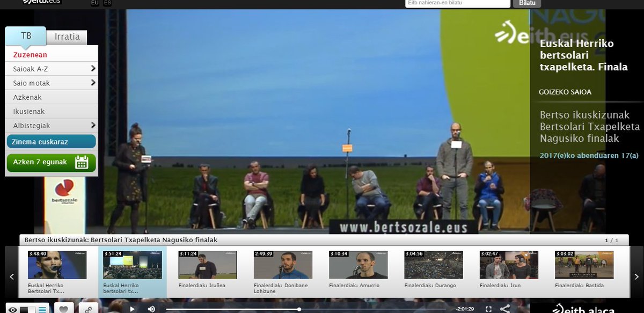Click the remaining time -2:01:29 display
644x313 pixels.
pyautogui.click(x=465, y=309)
